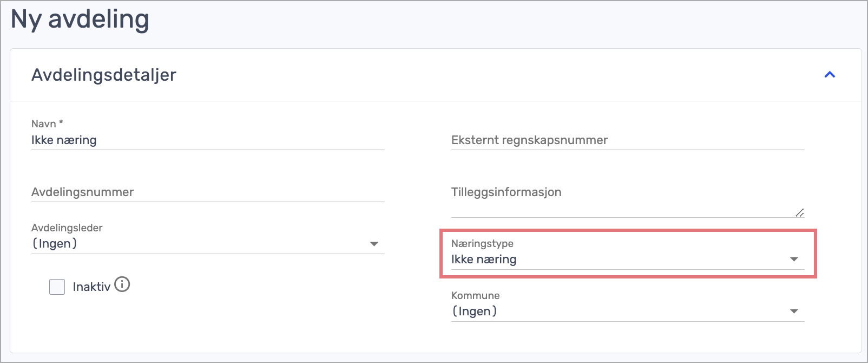
Task: Click the Inaktiv label text
Action: tap(91, 287)
